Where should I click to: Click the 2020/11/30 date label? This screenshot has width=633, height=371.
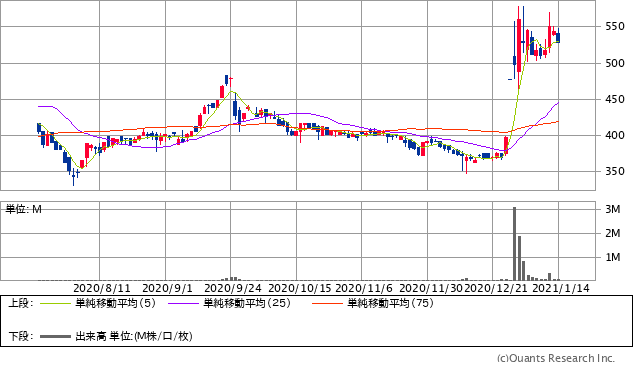431,288
